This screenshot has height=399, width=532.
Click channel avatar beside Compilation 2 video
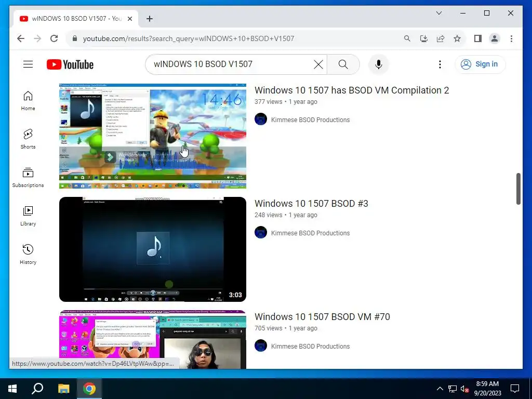point(261,119)
